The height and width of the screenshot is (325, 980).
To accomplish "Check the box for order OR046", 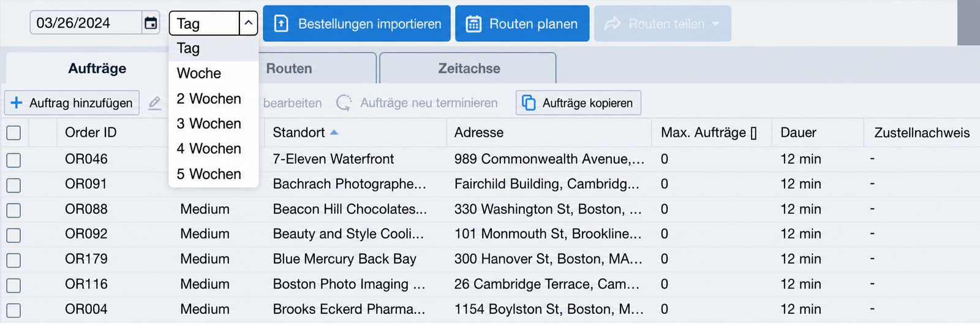I will [13, 160].
